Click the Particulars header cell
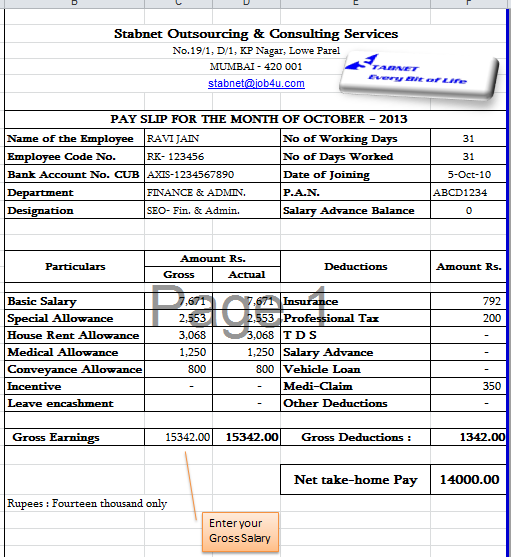 [75, 266]
